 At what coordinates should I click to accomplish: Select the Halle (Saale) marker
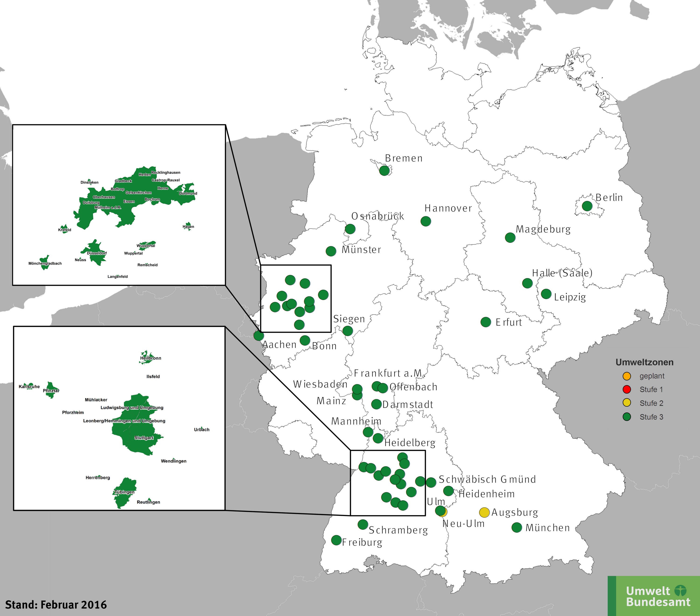coord(527,283)
